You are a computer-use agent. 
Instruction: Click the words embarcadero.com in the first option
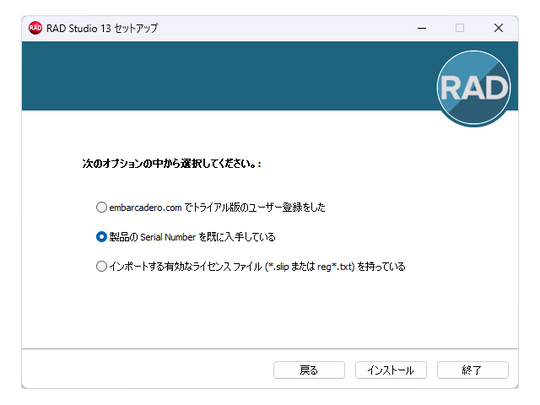coord(145,208)
